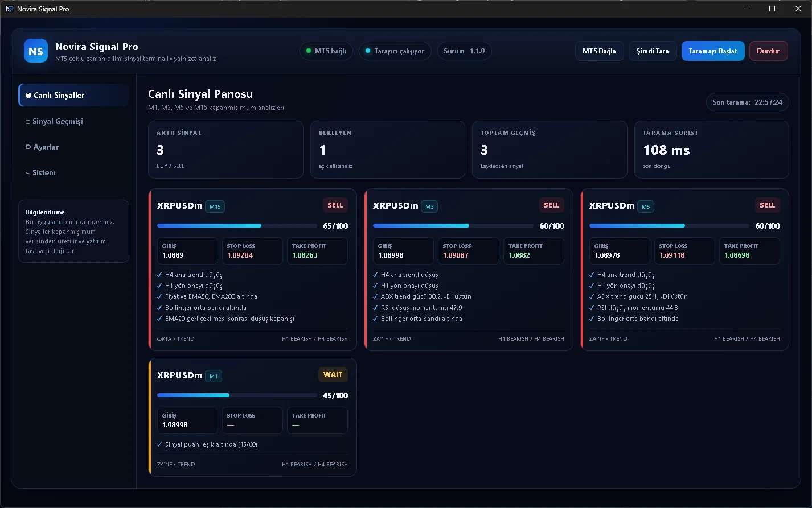Click 'ADX trend gücü 25.1, -DI üstün'
The height and width of the screenshot is (508, 812).
(x=642, y=297)
